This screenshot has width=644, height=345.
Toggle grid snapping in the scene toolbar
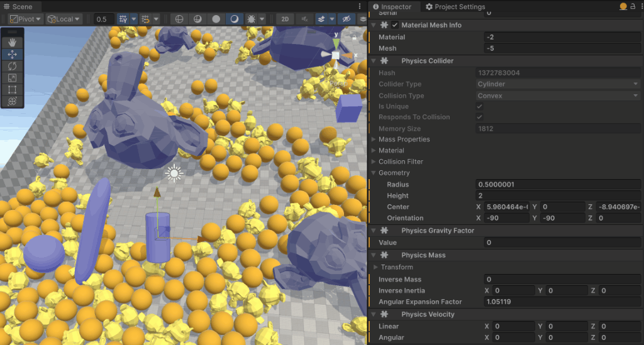click(123, 19)
